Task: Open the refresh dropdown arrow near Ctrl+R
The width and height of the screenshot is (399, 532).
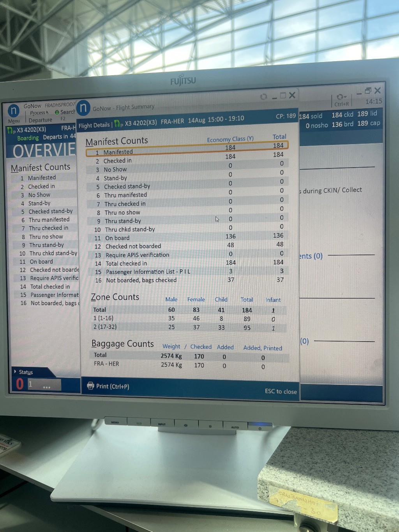Action: click(x=345, y=97)
